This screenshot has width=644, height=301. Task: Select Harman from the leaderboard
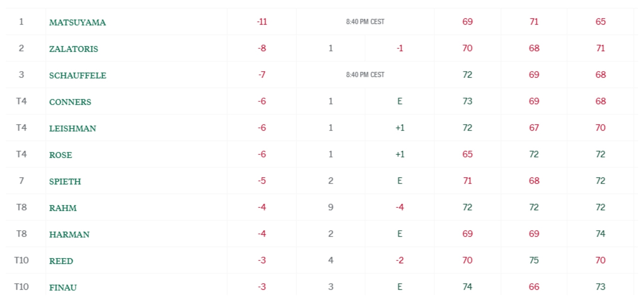pyautogui.click(x=69, y=234)
